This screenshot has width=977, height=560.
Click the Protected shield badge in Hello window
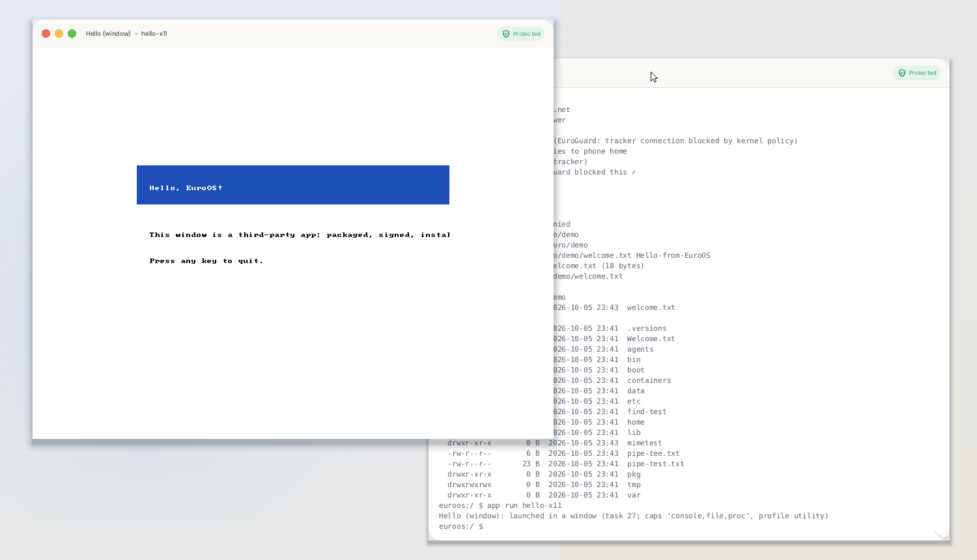click(x=521, y=34)
